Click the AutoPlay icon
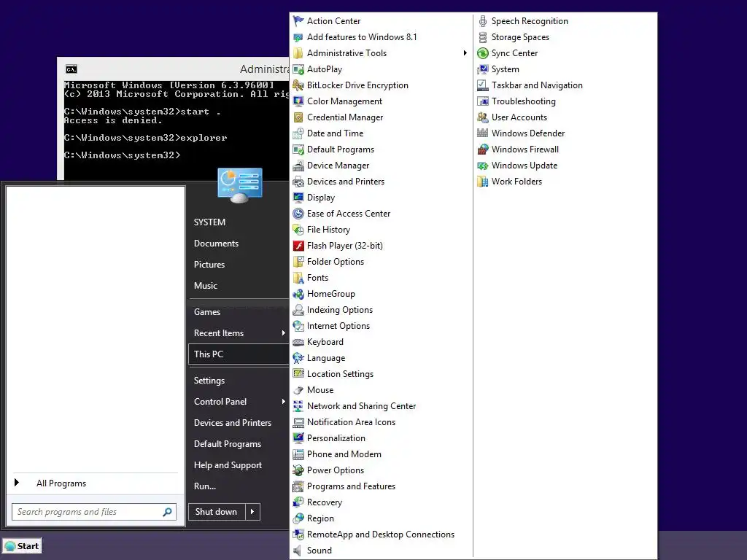 coord(298,69)
